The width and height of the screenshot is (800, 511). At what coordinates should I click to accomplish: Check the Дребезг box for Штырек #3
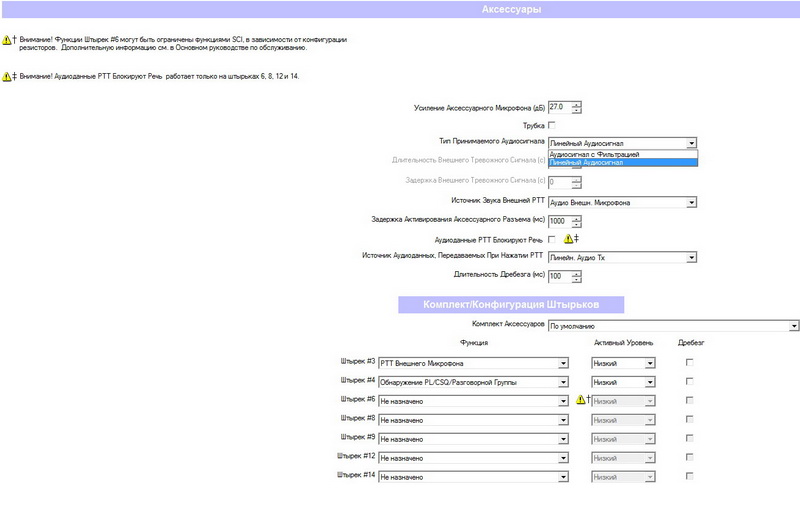click(x=689, y=362)
